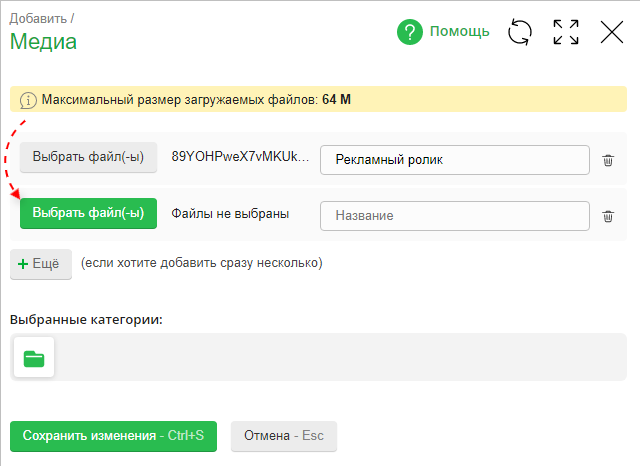The image size is (640, 466).
Task: Expand the dialog to fullscreen
Action: [x=566, y=32]
